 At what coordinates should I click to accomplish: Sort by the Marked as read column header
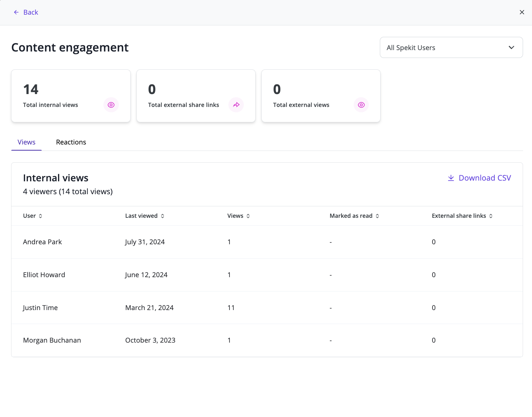[354, 216]
